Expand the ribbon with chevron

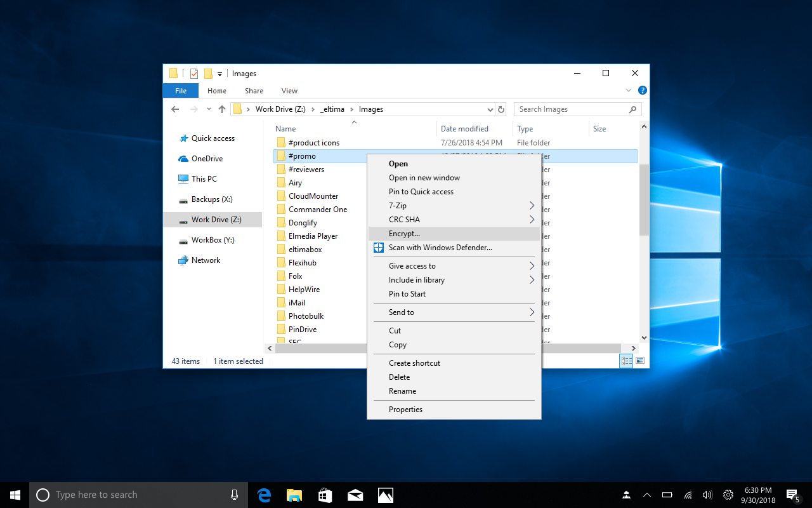click(x=629, y=91)
